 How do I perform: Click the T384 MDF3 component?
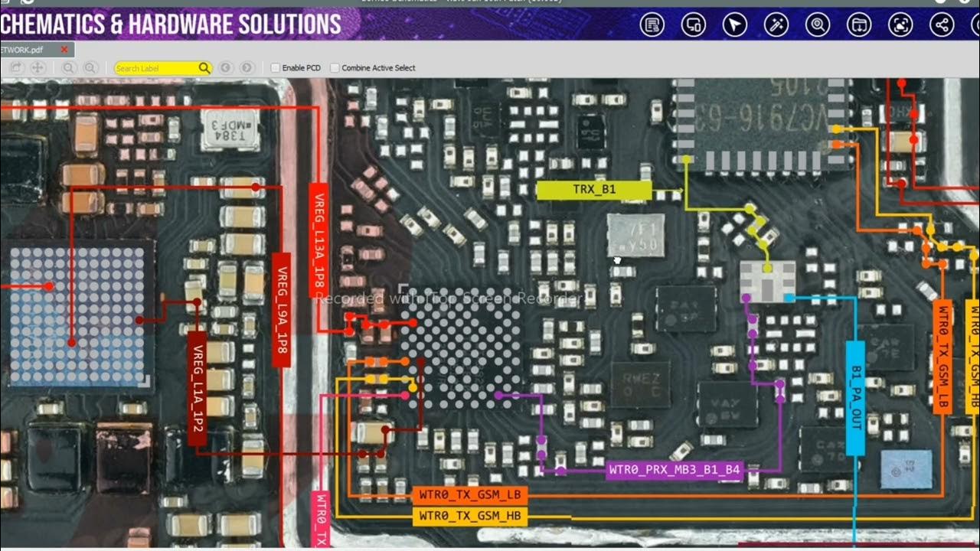229,129
